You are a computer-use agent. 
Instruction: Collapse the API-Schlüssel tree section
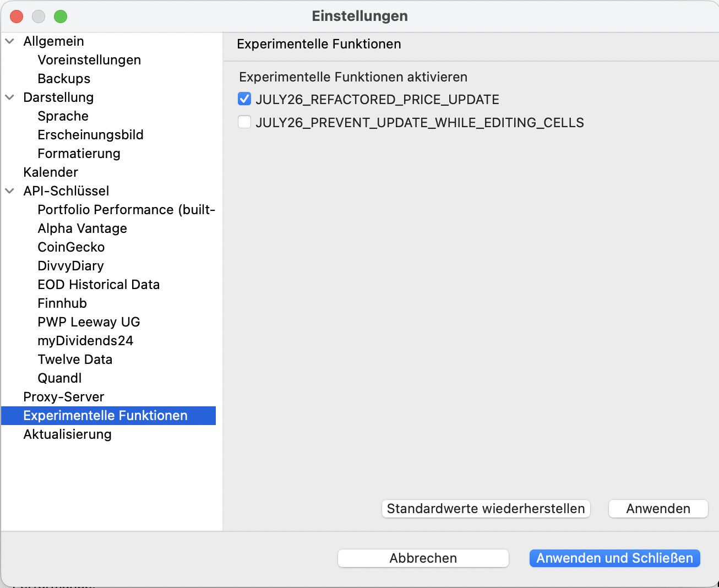pos(10,191)
